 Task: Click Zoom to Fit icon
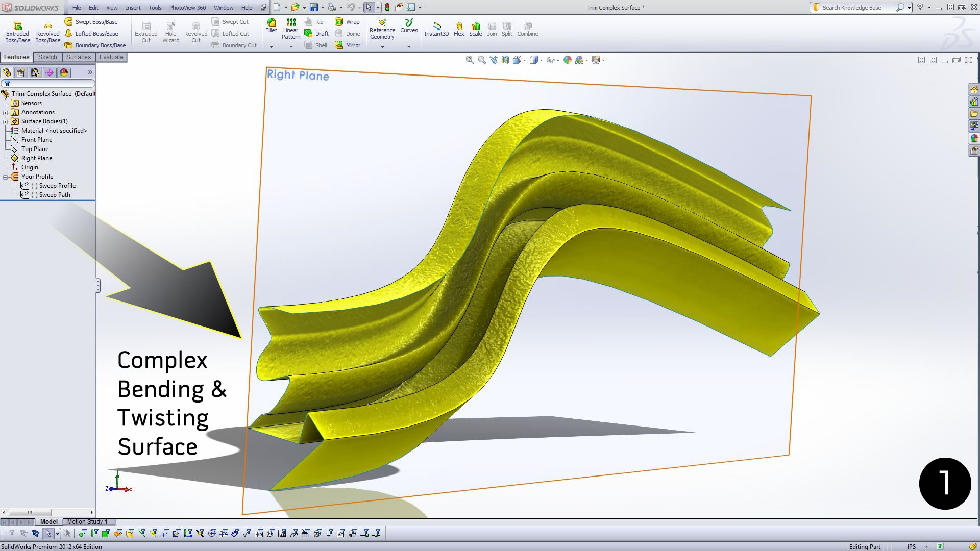point(470,60)
